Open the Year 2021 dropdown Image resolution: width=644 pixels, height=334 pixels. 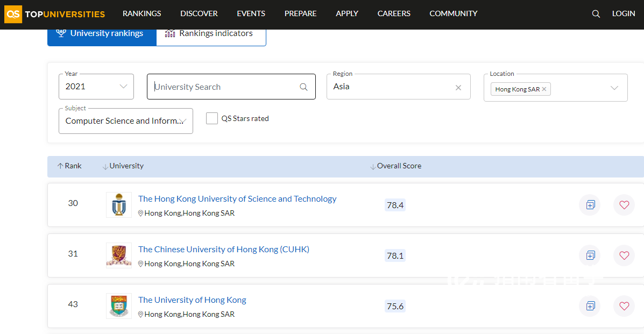pos(96,87)
